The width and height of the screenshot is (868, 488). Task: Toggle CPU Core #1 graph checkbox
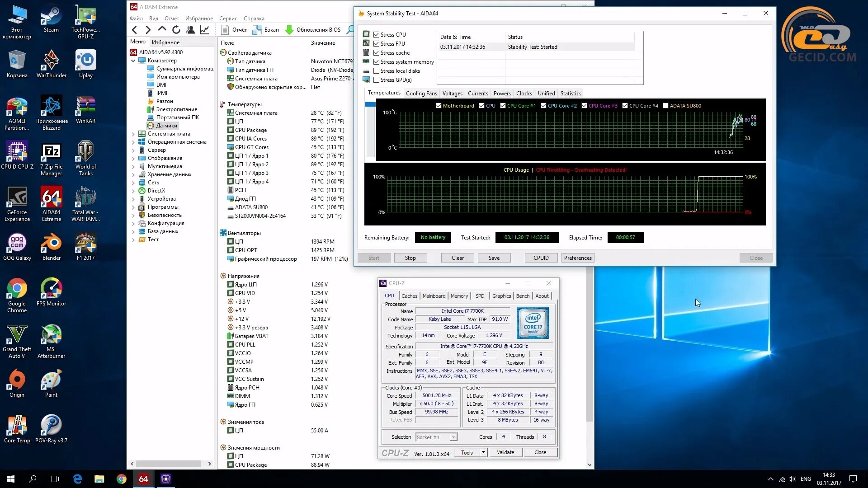point(503,106)
